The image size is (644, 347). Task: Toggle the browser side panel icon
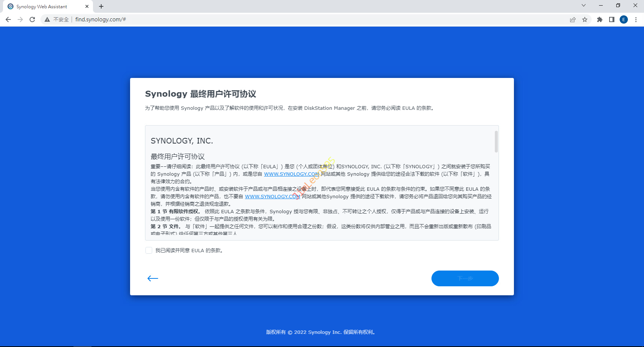(611, 19)
